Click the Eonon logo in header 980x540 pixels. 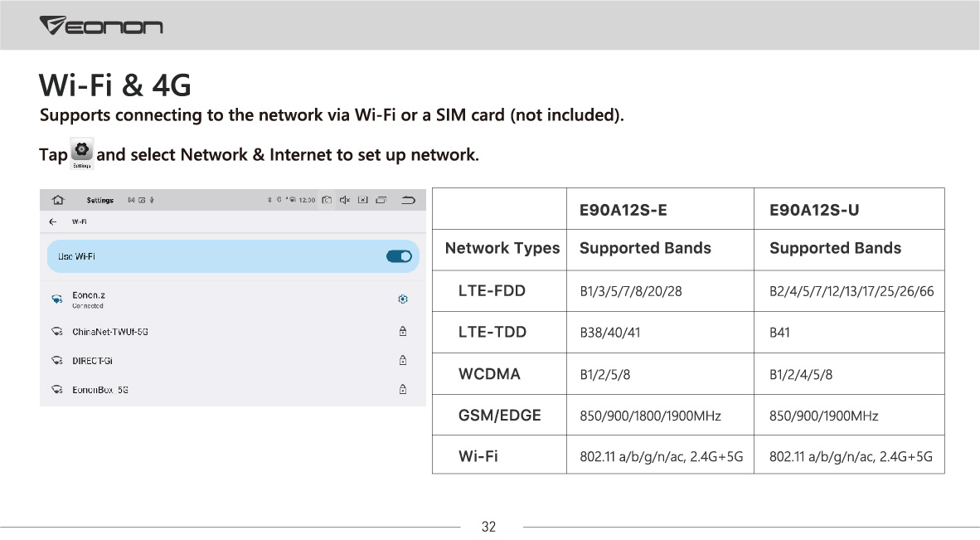101,26
